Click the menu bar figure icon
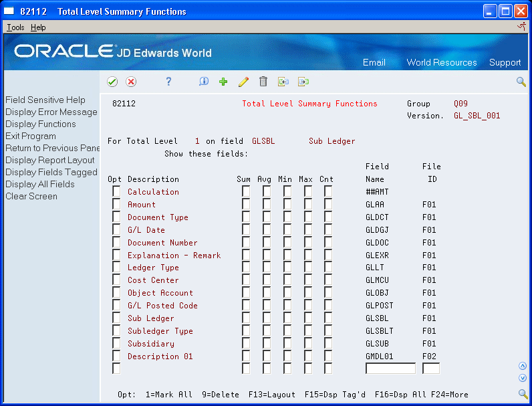This screenshot has height=406, width=532. click(x=521, y=27)
